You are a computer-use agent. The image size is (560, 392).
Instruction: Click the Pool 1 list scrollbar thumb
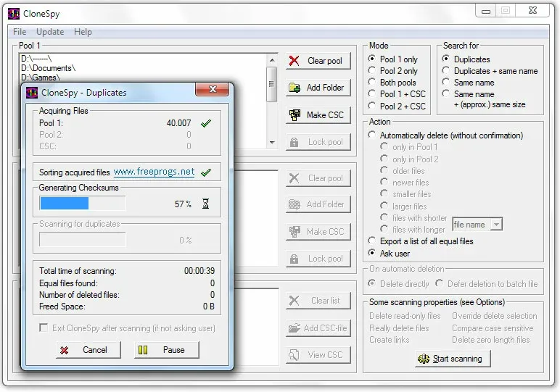(272, 84)
